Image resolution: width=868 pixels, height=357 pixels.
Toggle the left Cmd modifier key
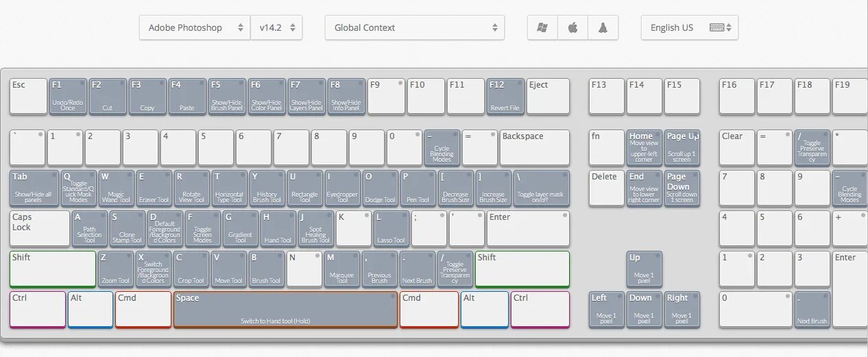pyautogui.click(x=143, y=310)
